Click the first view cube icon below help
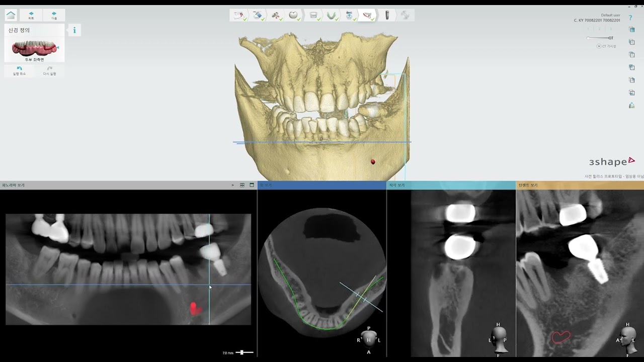This screenshot has height=362, width=644. [632, 30]
